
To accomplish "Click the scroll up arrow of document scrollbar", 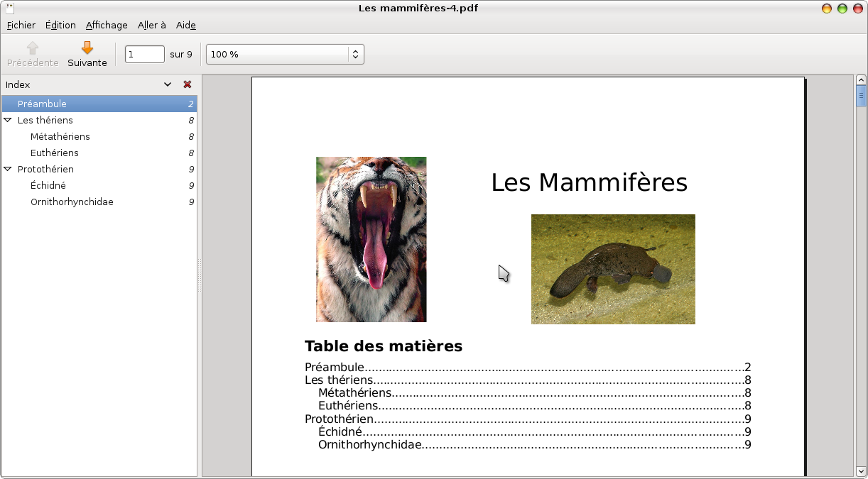I will pos(862,80).
